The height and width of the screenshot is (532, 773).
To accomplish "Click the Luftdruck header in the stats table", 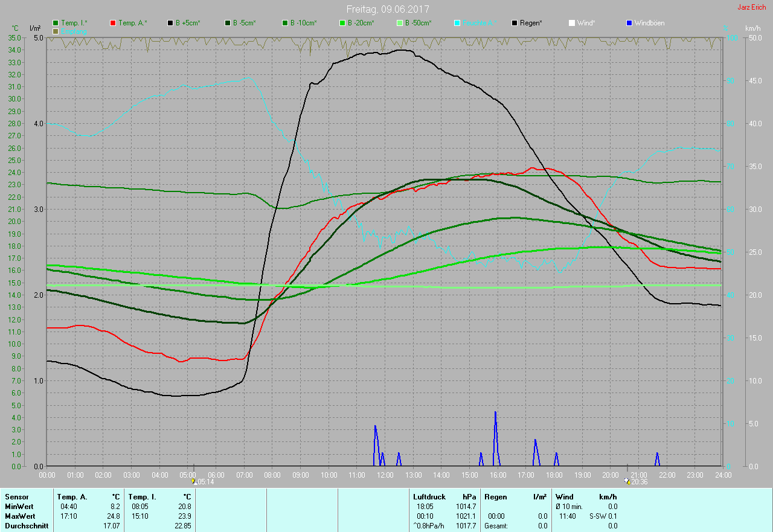I will pyautogui.click(x=429, y=496).
